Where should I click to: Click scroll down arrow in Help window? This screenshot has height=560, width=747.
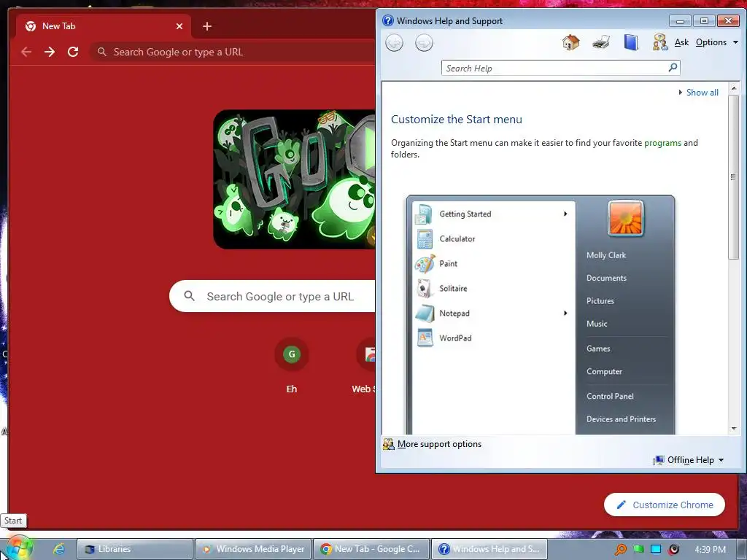pos(734,428)
